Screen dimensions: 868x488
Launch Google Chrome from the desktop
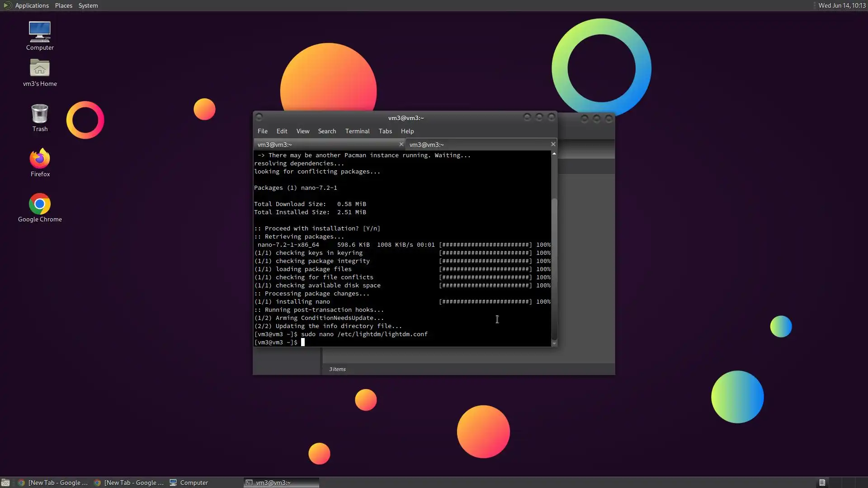(x=40, y=204)
